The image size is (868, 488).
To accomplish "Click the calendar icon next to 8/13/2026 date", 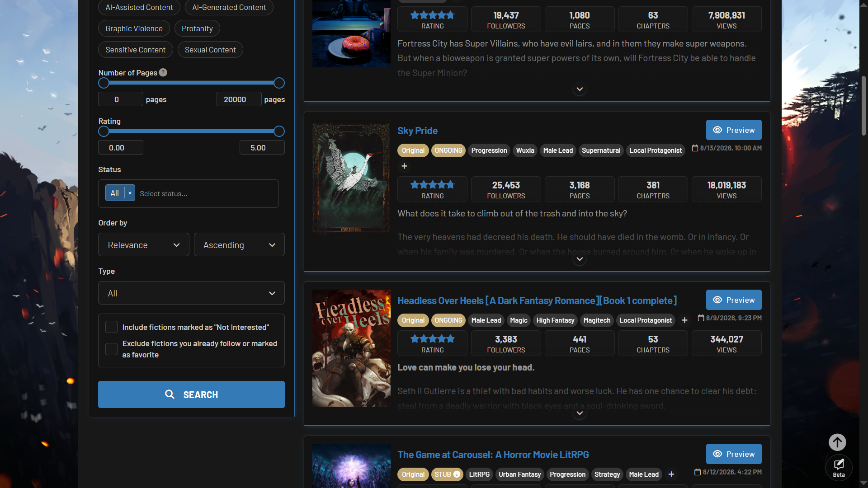I will click(695, 148).
